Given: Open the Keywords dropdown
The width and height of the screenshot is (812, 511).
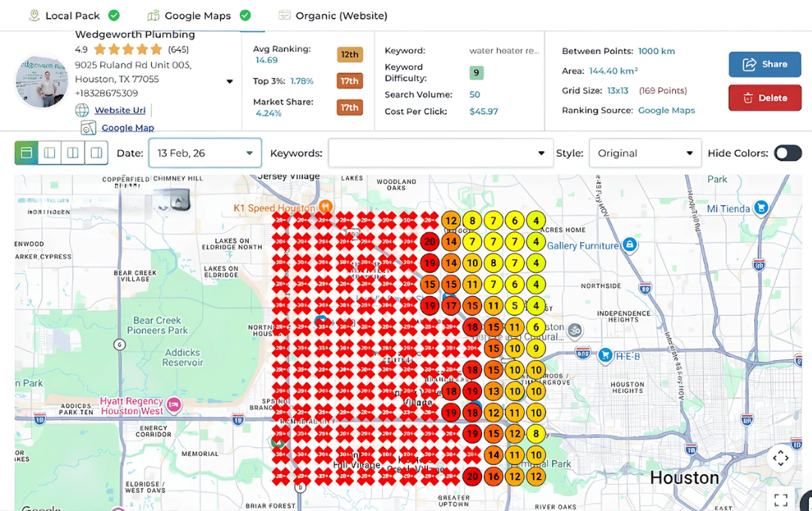Looking at the screenshot, I should (441, 153).
